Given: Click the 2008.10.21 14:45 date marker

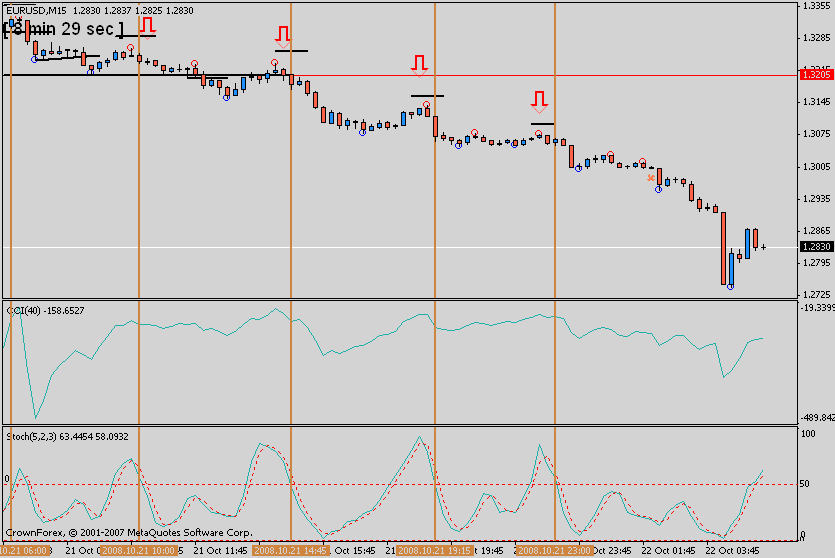Looking at the screenshot, I should click(x=291, y=551).
